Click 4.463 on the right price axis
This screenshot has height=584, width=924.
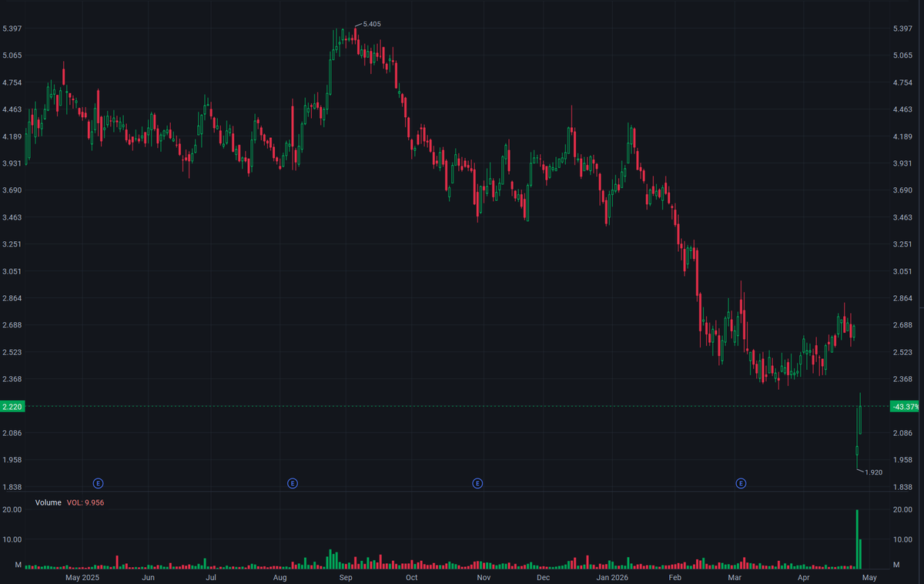[x=904, y=109]
